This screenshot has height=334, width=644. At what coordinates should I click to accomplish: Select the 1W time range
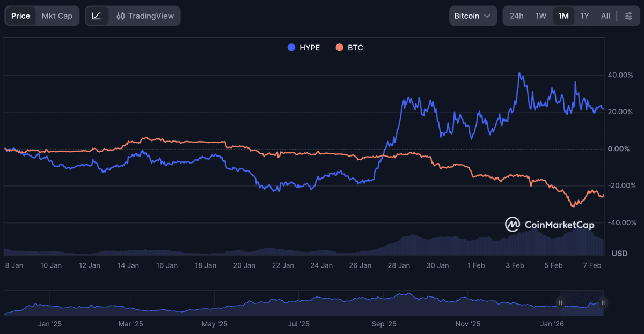pyautogui.click(x=541, y=16)
